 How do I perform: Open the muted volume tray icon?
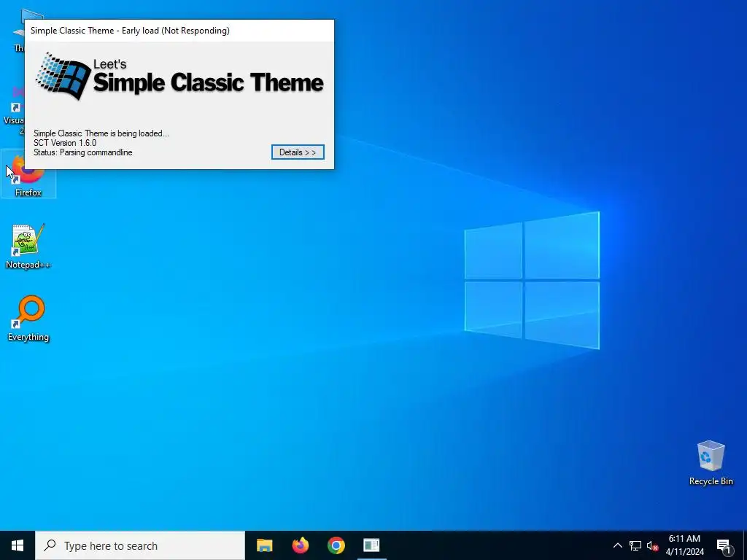pos(652,545)
